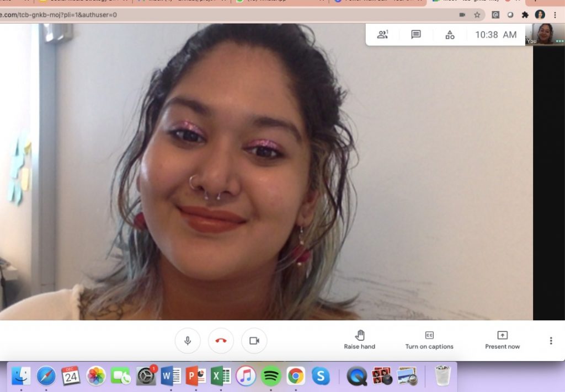Image resolution: width=565 pixels, height=392 pixels.
Task: Open Spotify from the dock
Action: 270,376
